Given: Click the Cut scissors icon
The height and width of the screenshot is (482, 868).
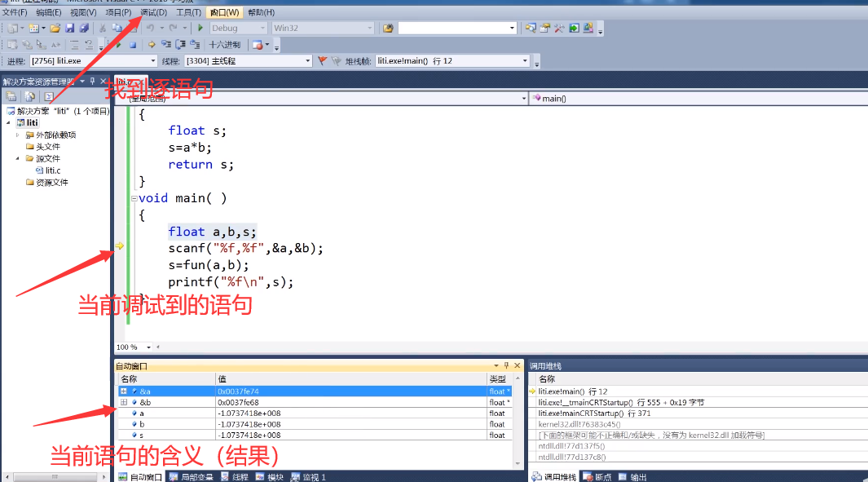Looking at the screenshot, I should click(103, 28).
